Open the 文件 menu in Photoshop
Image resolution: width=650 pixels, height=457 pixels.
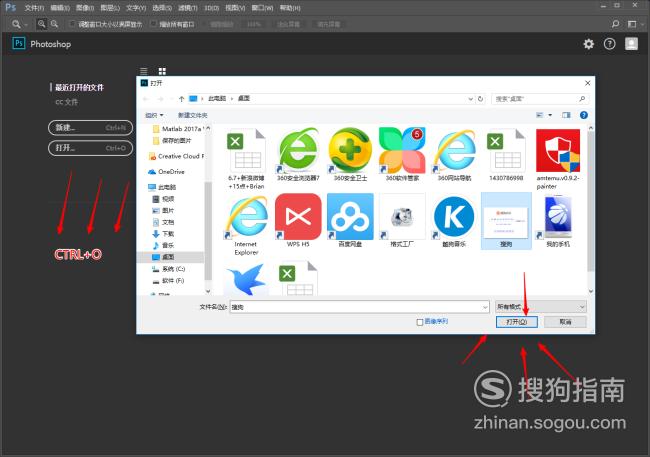pos(34,8)
